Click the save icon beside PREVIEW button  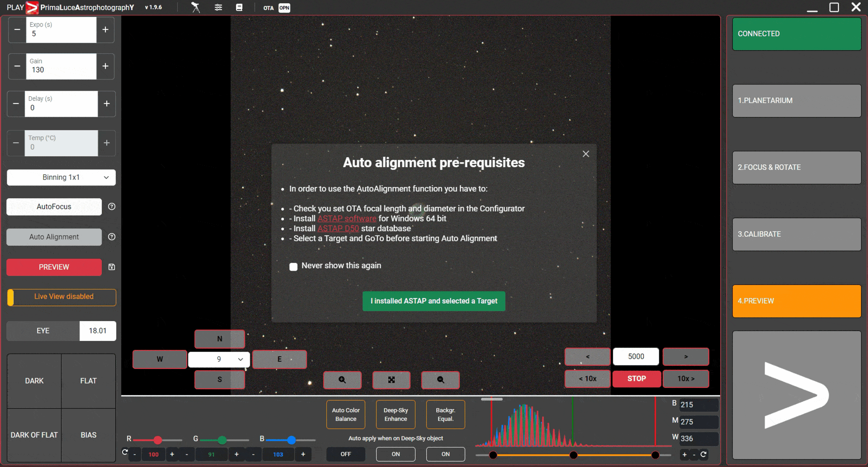click(112, 267)
